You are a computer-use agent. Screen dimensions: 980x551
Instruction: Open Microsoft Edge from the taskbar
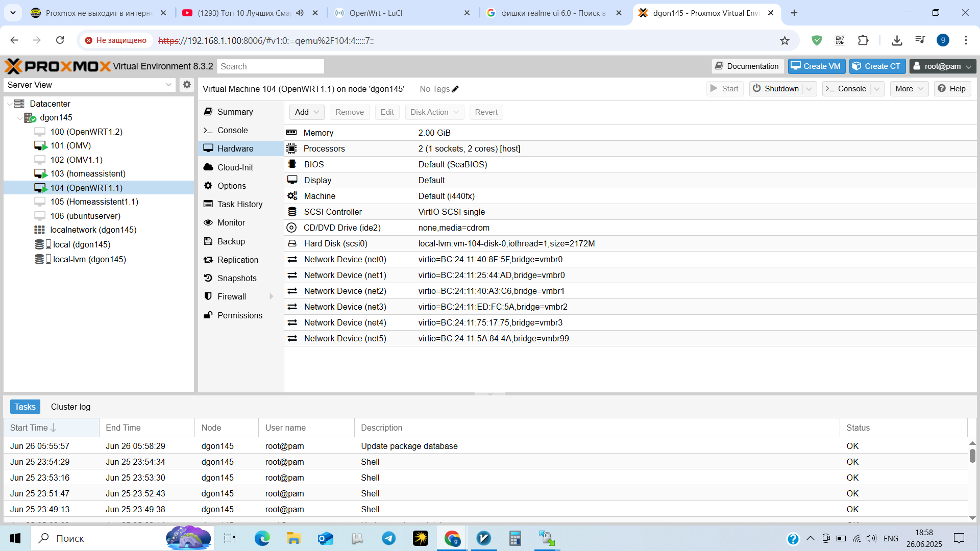(262, 538)
